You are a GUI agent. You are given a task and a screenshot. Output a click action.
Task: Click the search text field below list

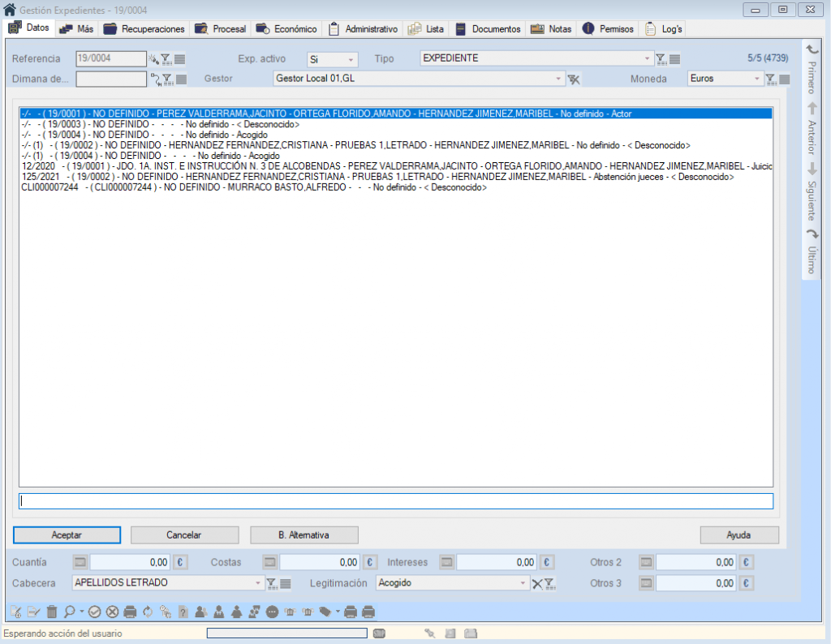396,501
